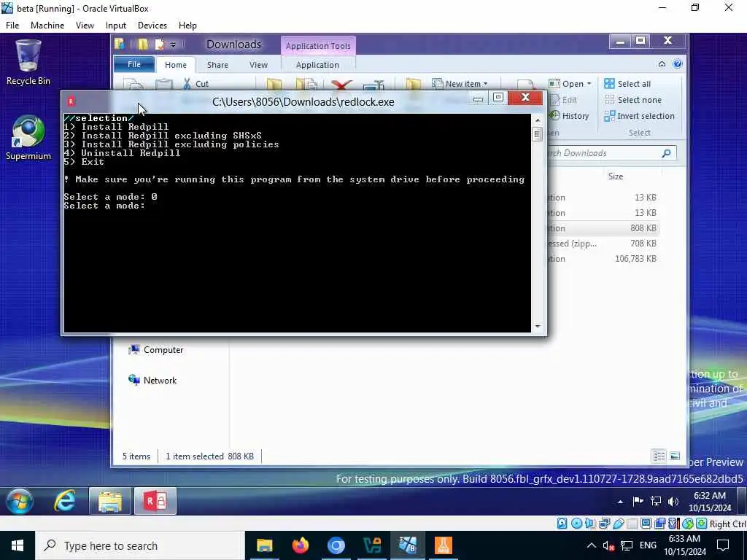
Task: Switch to File Explorer on guest taskbar
Action: [x=110, y=501]
